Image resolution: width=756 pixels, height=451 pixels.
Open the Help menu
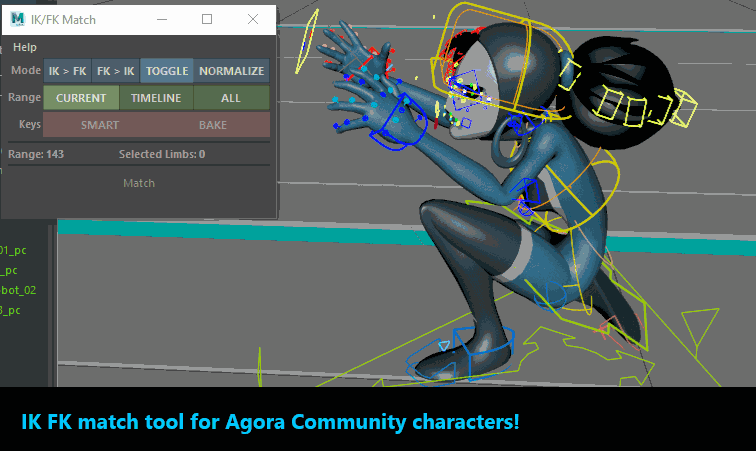coord(25,47)
